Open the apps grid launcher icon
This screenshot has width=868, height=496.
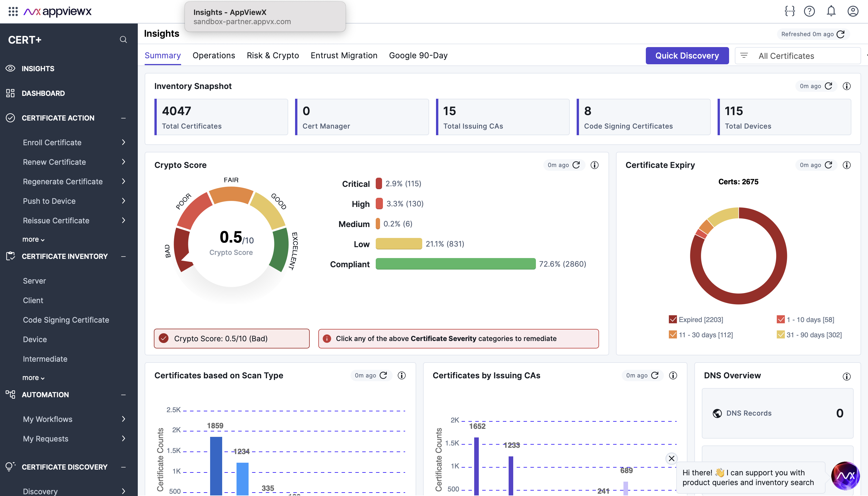point(13,11)
